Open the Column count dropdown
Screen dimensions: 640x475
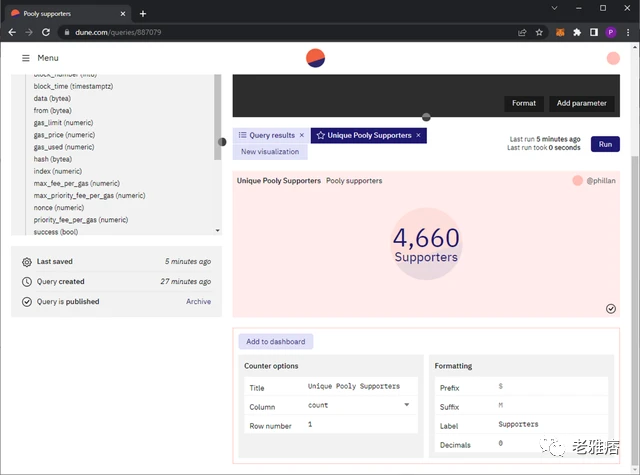pyautogui.click(x=358, y=405)
